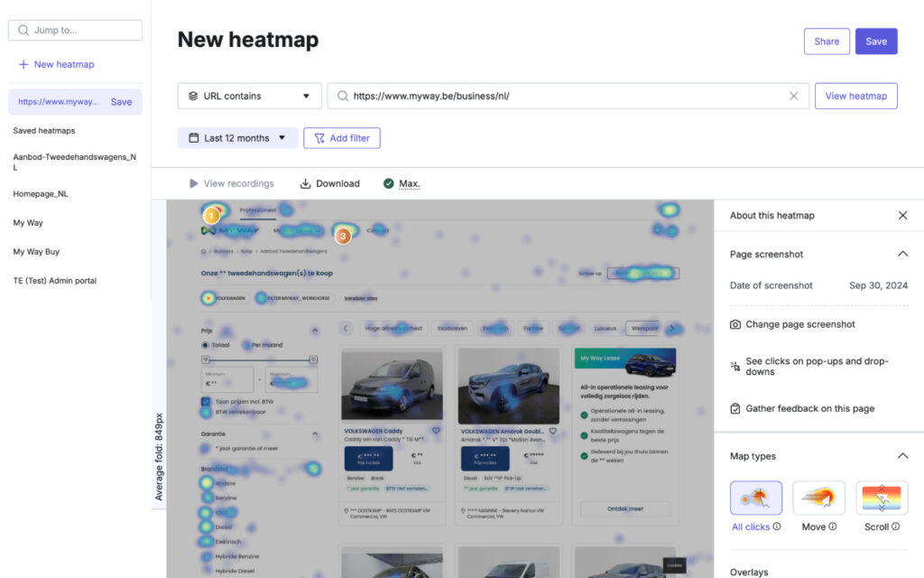Click the Jump to search field
Screen dimensions: 924x578
coord(75,30)
